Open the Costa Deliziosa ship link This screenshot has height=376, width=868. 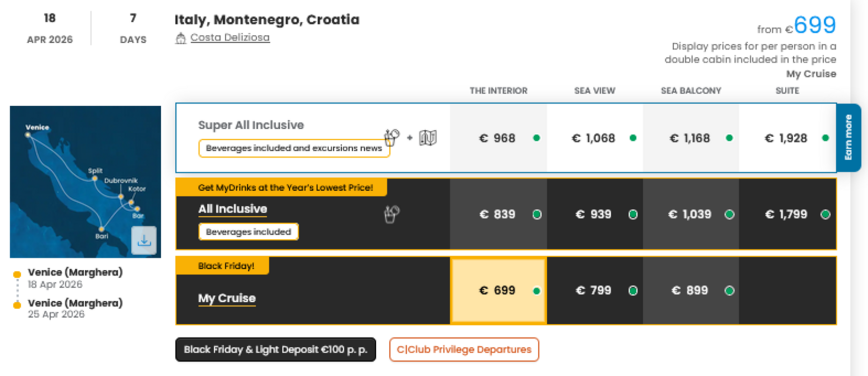[230, 38]
